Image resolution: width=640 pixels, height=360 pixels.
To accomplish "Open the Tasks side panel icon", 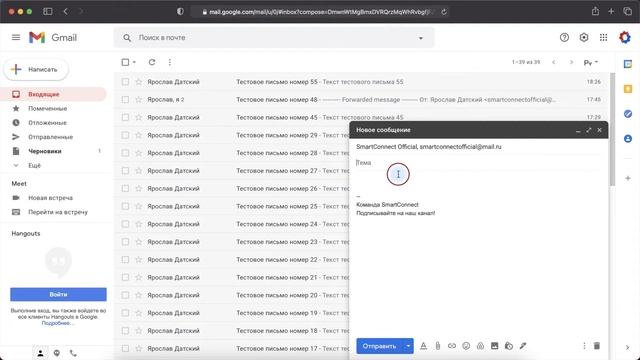I will (x=628, y=114).
